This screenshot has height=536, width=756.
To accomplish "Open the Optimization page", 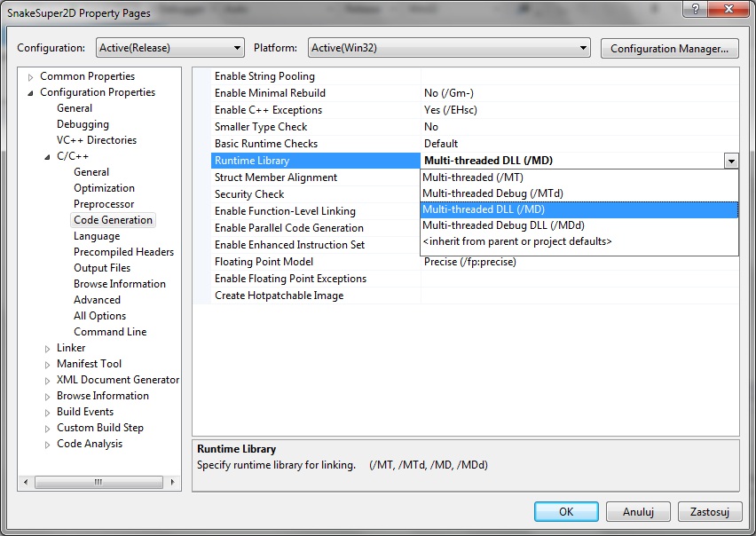I will (x=104, y=188).
